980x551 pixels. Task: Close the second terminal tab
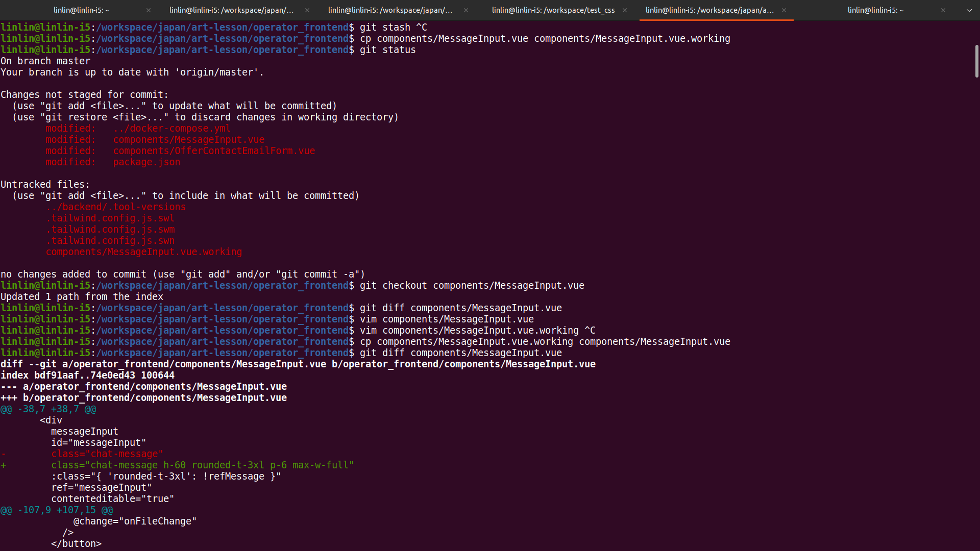(307, 10)
